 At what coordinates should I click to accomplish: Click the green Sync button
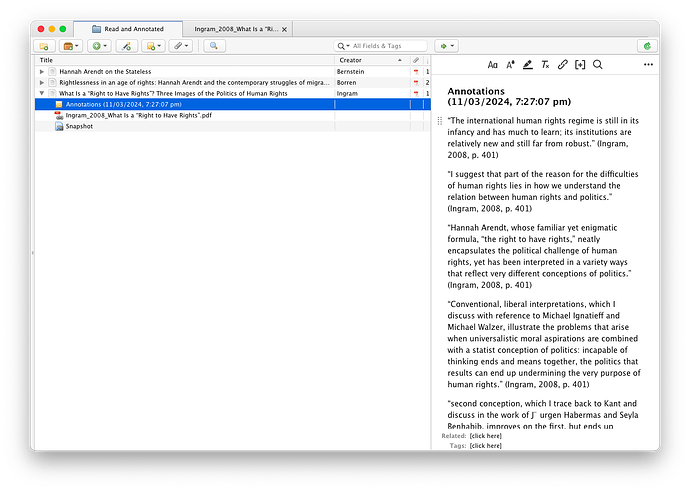click(647, 46)
